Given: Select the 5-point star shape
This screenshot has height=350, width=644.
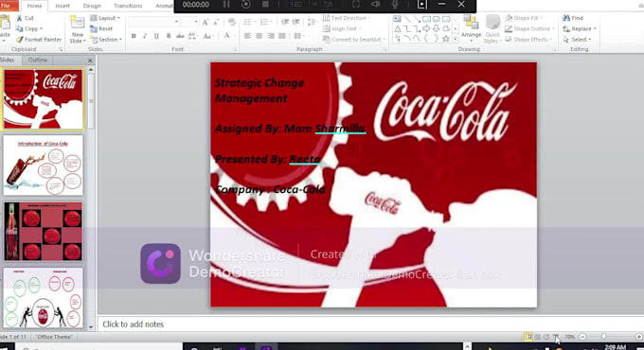Looking at the screenshot, I should click(446, 39).
